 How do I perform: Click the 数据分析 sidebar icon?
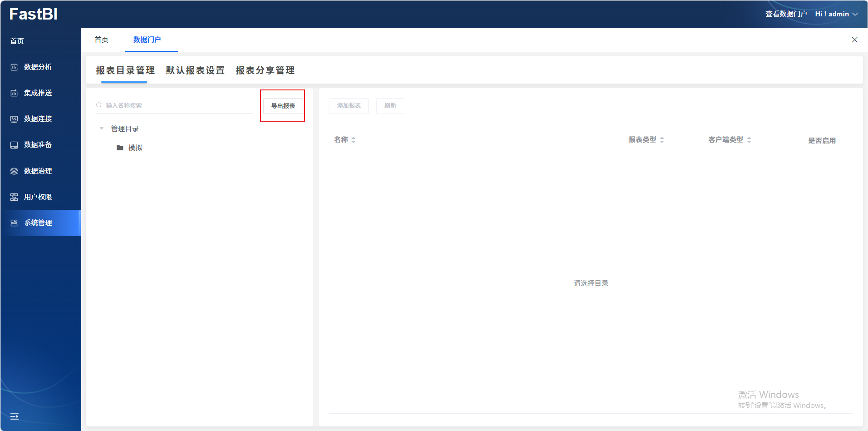point(14,67)
